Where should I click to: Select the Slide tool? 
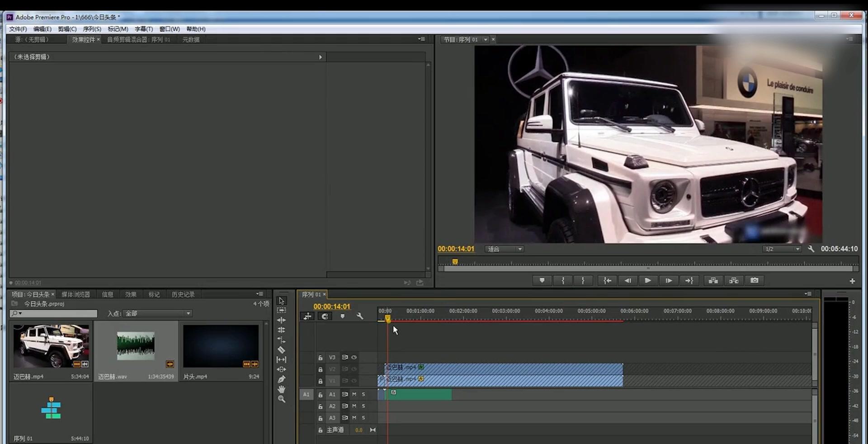(282, 369)
